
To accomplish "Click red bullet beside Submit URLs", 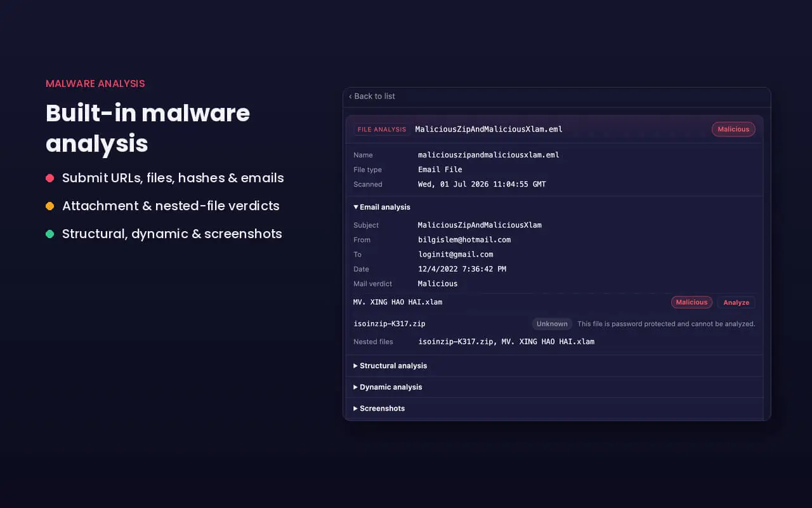I will coord(49,178).
